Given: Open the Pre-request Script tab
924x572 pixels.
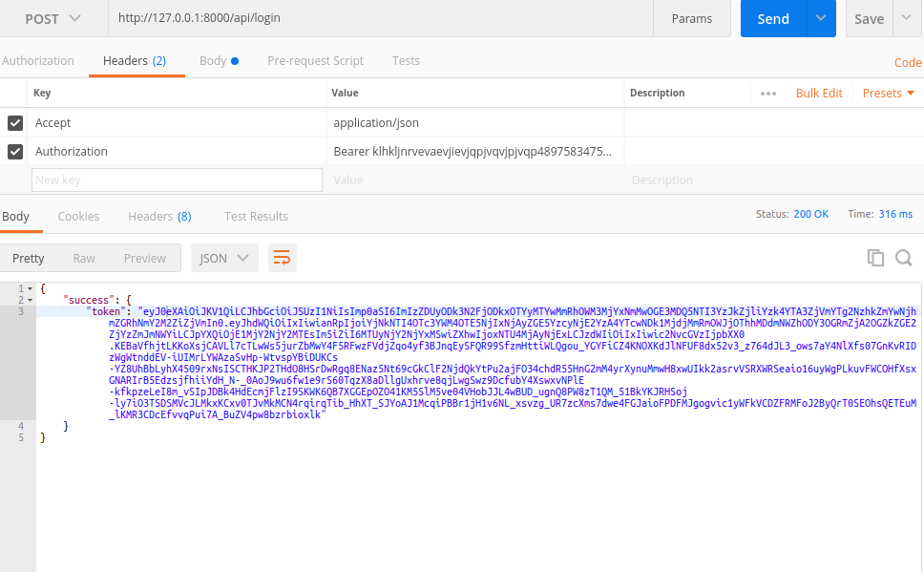Looking at the screenshot, I should (315, 60).
